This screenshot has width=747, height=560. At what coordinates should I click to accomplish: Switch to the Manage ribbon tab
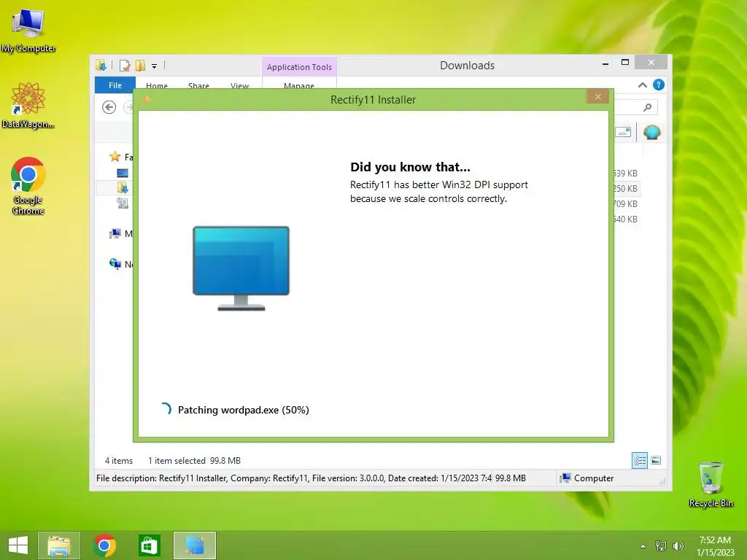click(299, 86)
